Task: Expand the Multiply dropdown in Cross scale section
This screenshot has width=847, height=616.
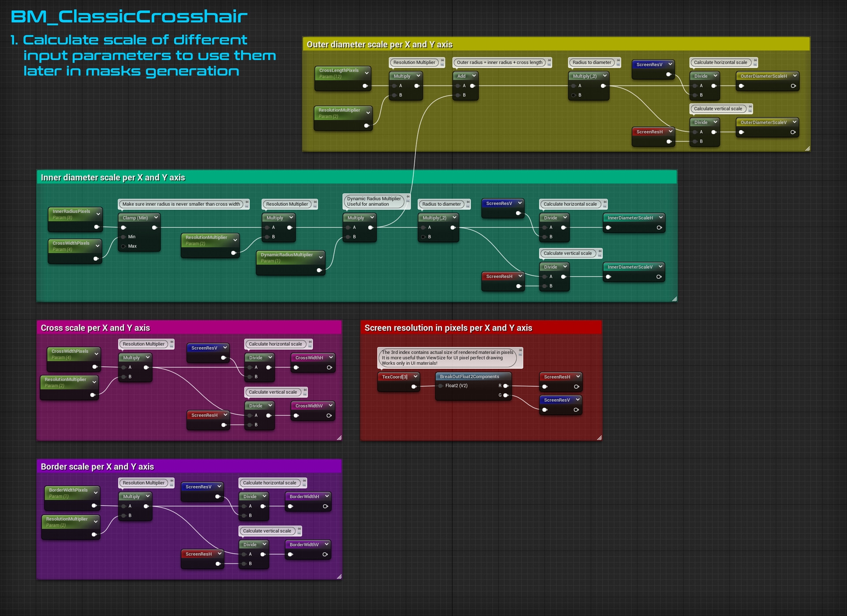Action: (x=147, y=357)
